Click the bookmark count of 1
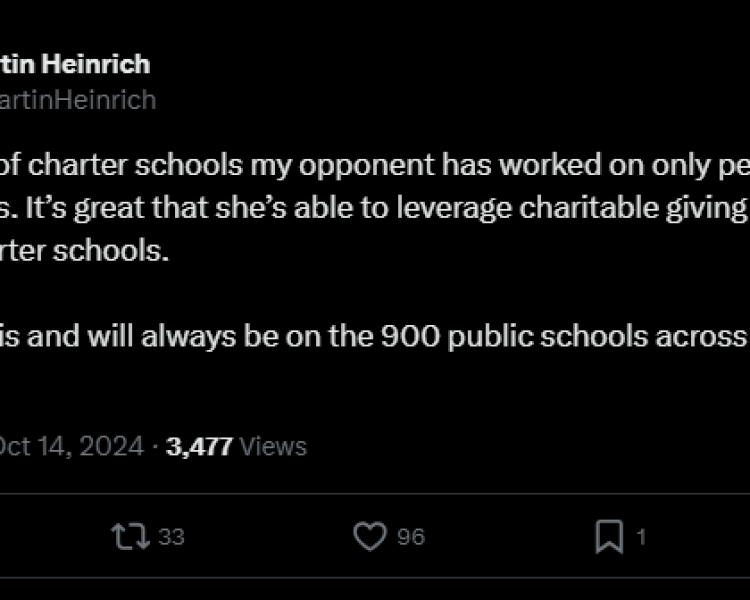This screenshot has width=750, height=600. 641,537
